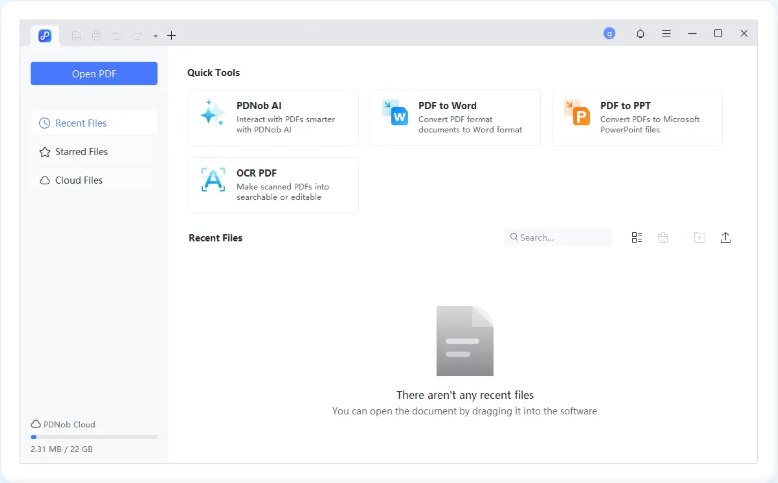Screen dimensions: 778x483
Task: Select Starred Files in sidebar
Action: click(x=94, y=151)
